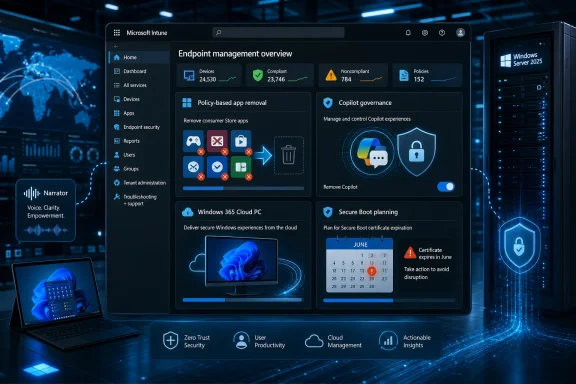Click the padlock shield in Copilot governance
This screenshot has height=384, width=576.
(x=416, y=151)
